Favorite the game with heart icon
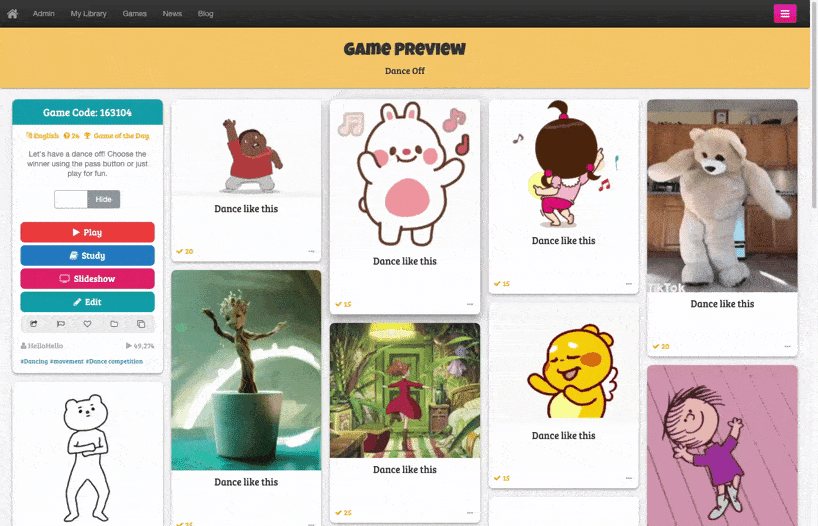Image resolution: width=818 pixels, height=526 pixels. 87,324
